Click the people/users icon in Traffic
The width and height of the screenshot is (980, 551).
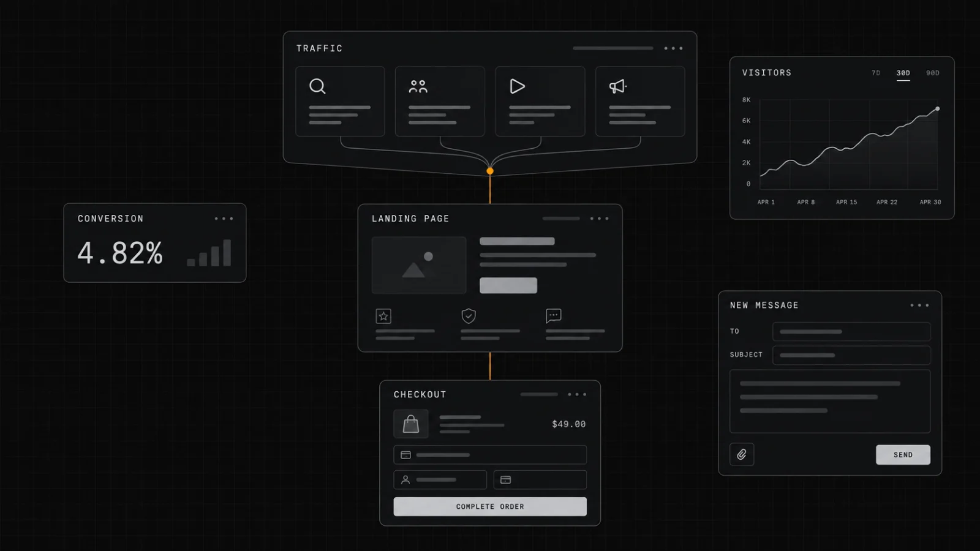(418, 86)
